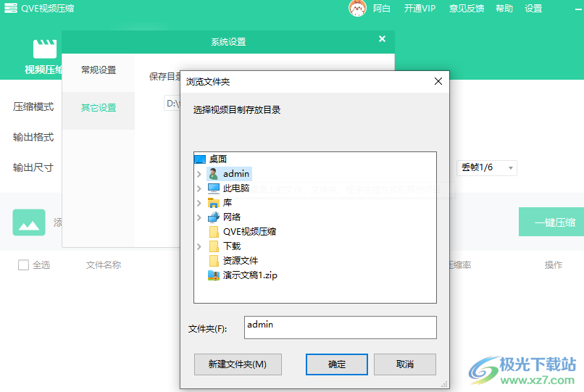Tick the 全选 checkbox
Image resolution: width=584 pixels, height=392 pixels.
point(23,265)
